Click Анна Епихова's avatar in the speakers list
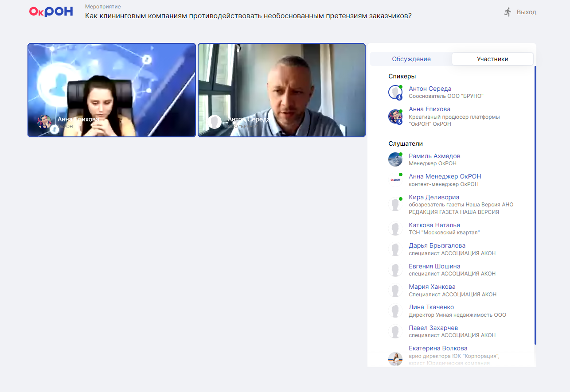The width and height of the screenshot is (570, 392). (x=395, y=116)
